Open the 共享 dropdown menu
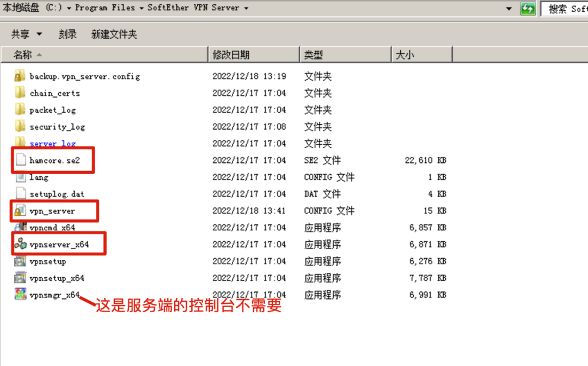This screenshot has width=588, height=366. tap(26, 34)
